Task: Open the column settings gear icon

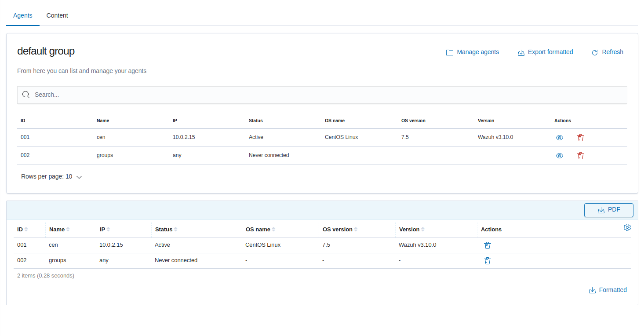Action: (x=627, y=227)
